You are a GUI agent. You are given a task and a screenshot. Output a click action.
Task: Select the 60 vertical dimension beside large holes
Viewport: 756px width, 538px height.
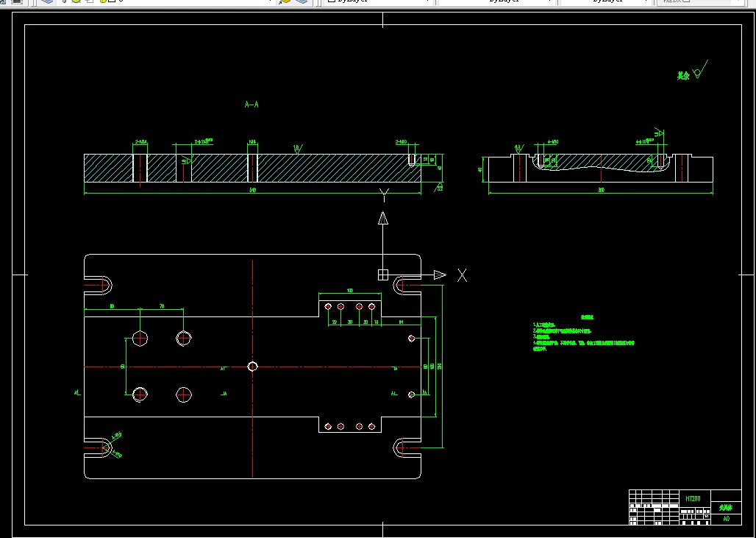click(x=123, y=367)
